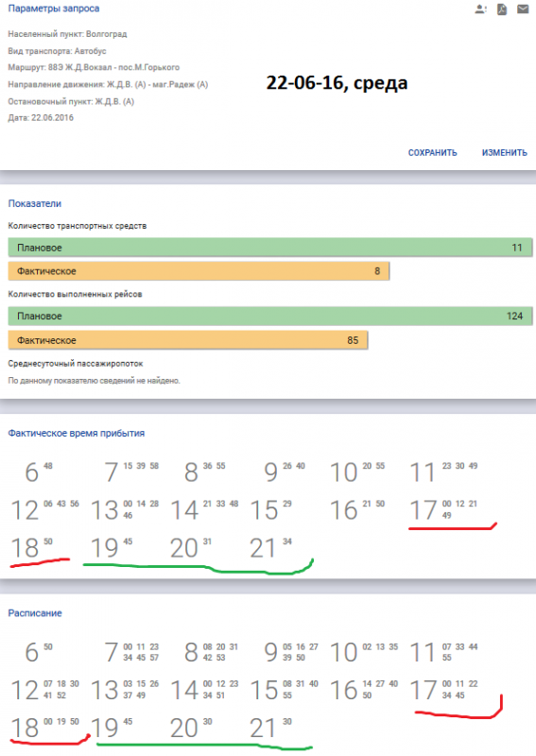
Task: Click the Показатели section heading
Action: click(35, 203)
